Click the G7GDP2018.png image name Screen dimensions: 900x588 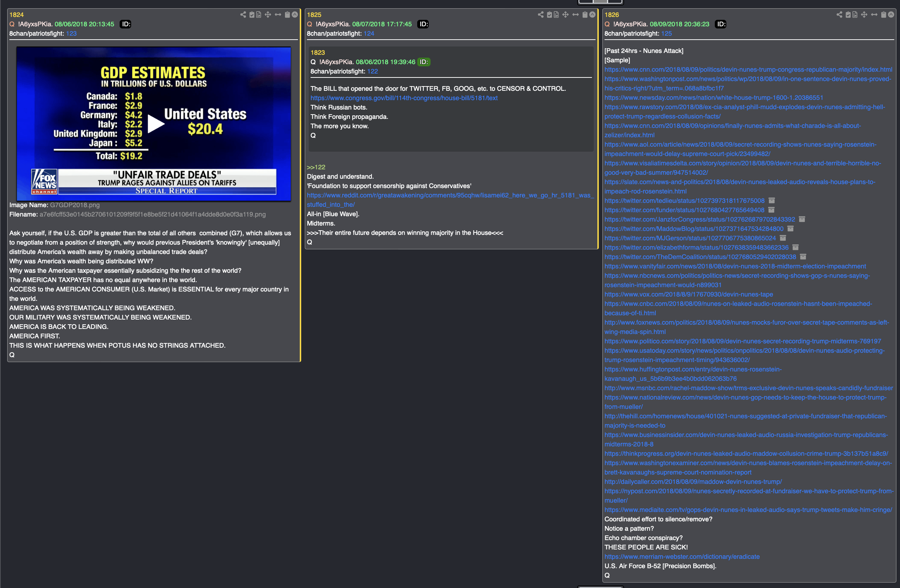click(x=75, y=205)
